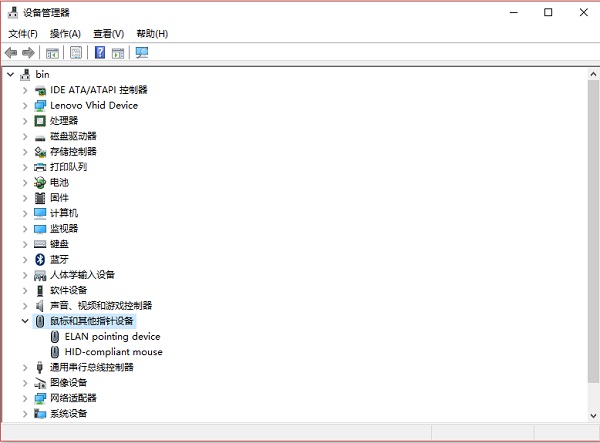Select Lenovo Vhid Device entry
Screen dimensions: 600x443
[x=93, y=105]
